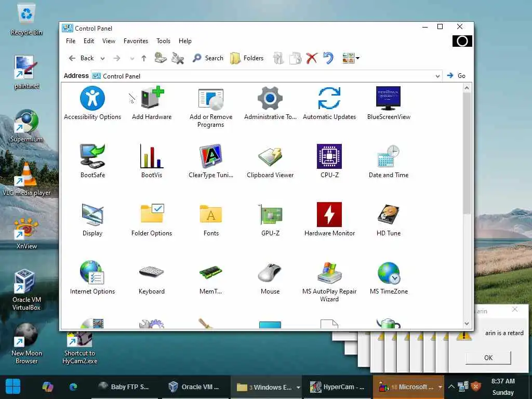Image resolution: width=532 pixels, height=399 pixels.
Task: Open the Tools menu
Action: [x=163, y=41]
